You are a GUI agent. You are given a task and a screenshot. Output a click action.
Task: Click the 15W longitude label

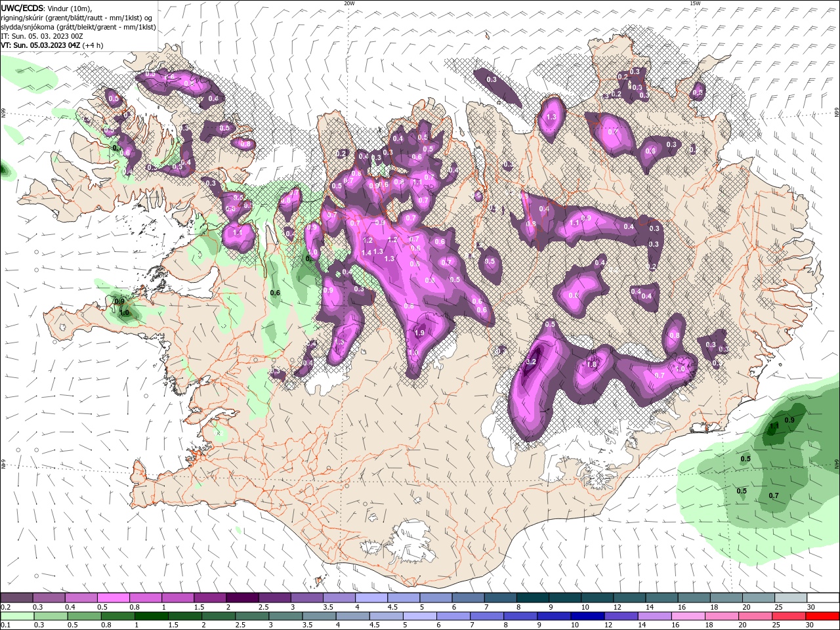click(x=695, y=3)
